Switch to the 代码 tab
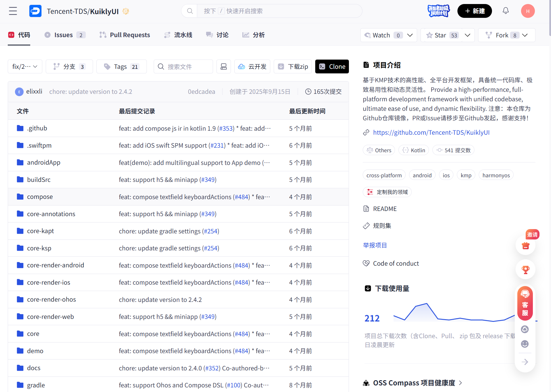 [19, 35]
